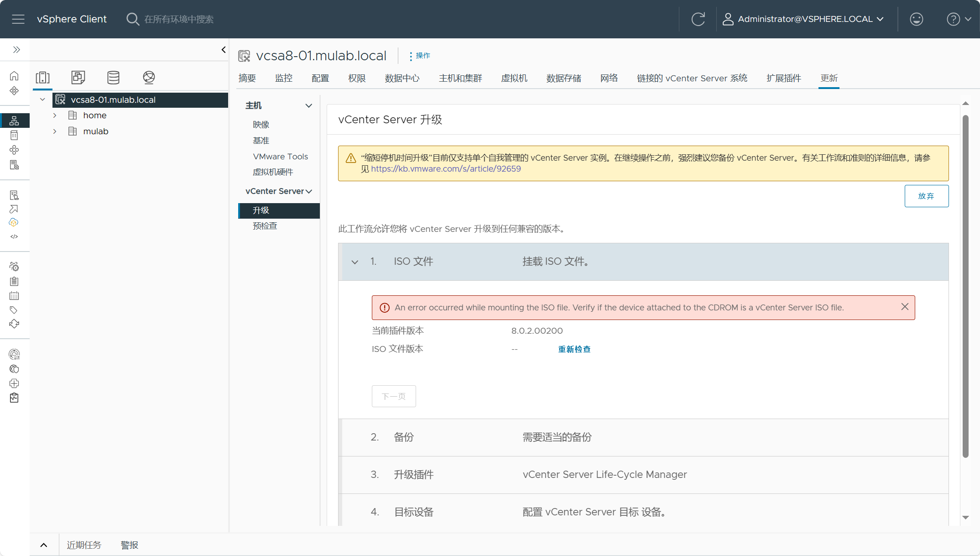Open Hybrid Cloud Services sidebar icon

(x=14, y=222)
